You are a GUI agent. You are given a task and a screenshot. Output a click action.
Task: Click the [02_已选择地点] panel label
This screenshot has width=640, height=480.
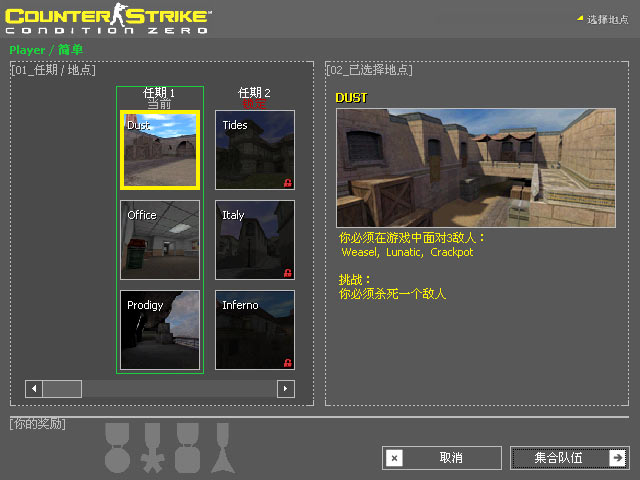pyautogui.click(x=369, y=70)
